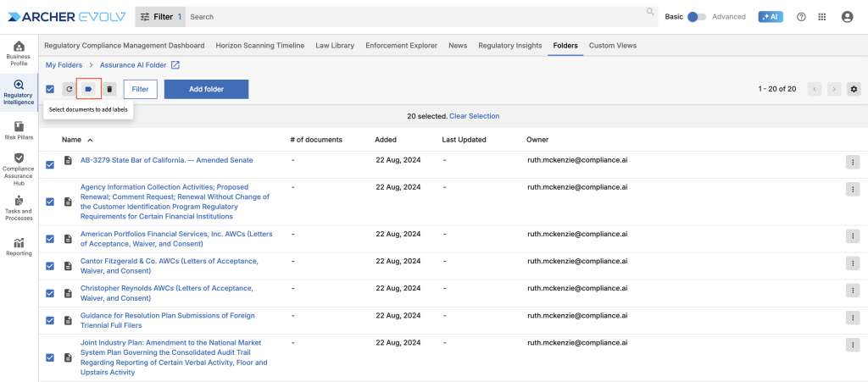
Task: Click the Clear Selection link
Action: pos(474,116)
